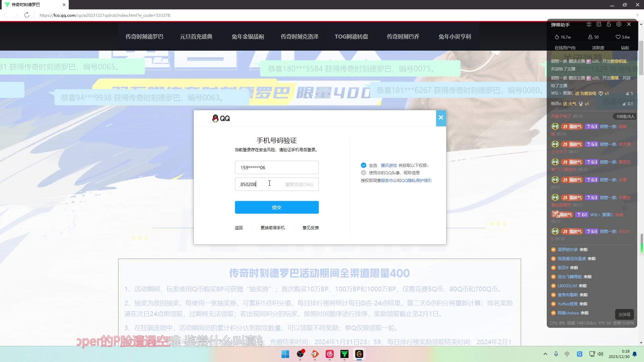The image size is (644, 362).
Task: Click user 流光飞舞青蛇 in chat
Action: pyautogui.click(x=570, y=277)
